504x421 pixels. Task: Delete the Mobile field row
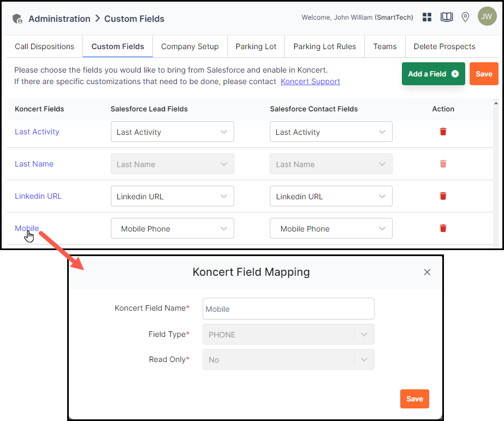click(x=443, y=228)
